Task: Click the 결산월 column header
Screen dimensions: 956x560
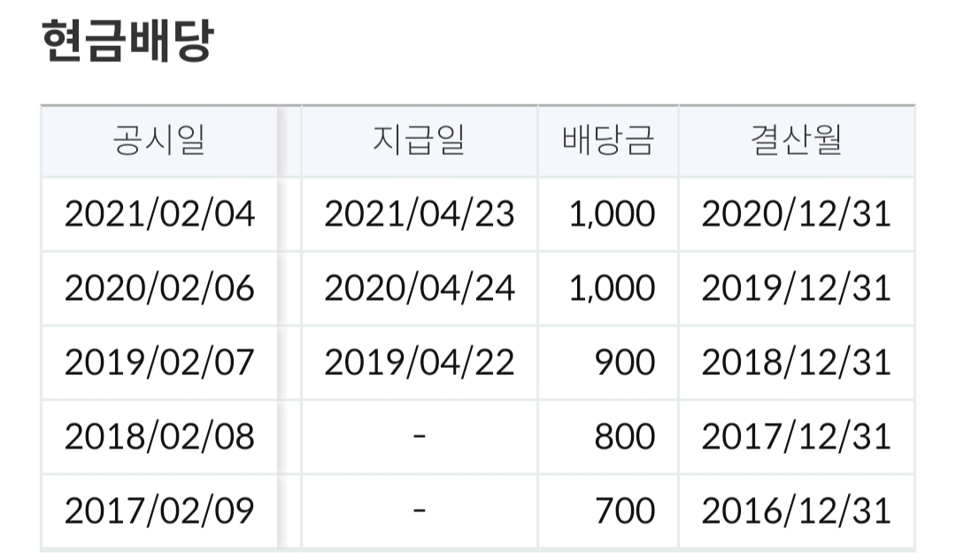Action: 797,141
